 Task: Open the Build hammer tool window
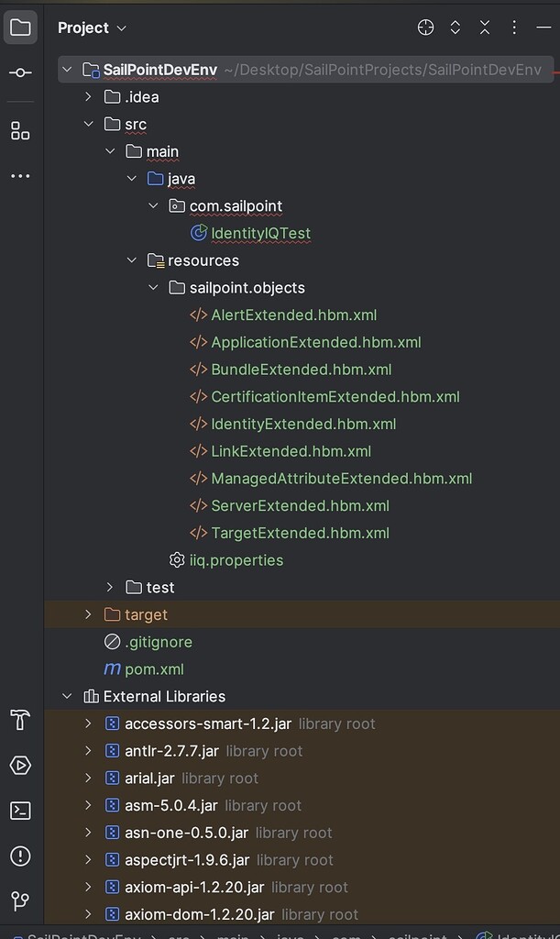pyautogui.click(x=20, y=720)
